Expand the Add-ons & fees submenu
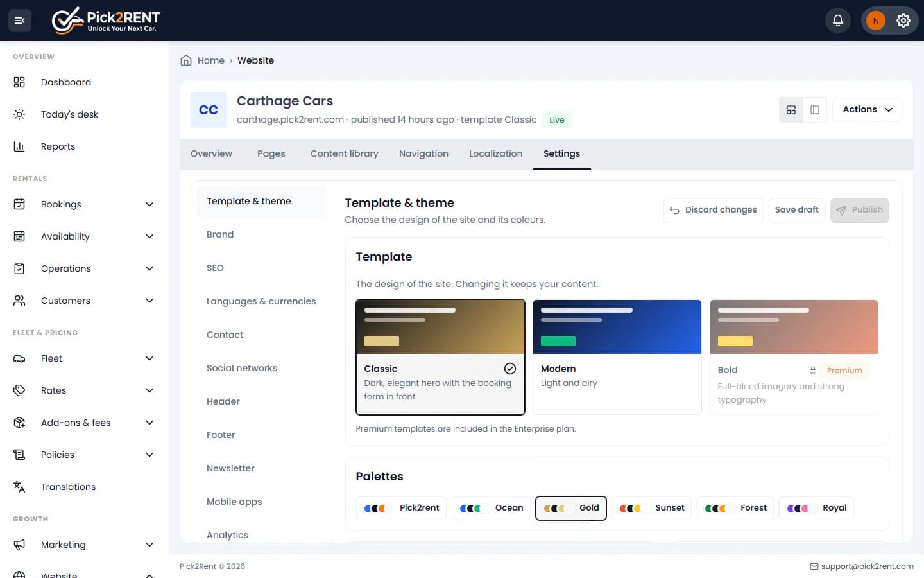924x578 pixels. click(x=150, y=423)
